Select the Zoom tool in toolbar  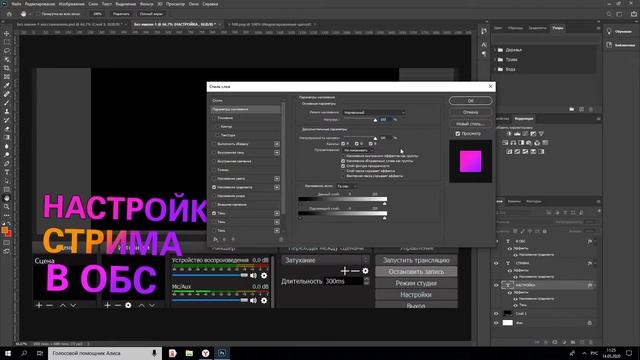coord(7,207)
